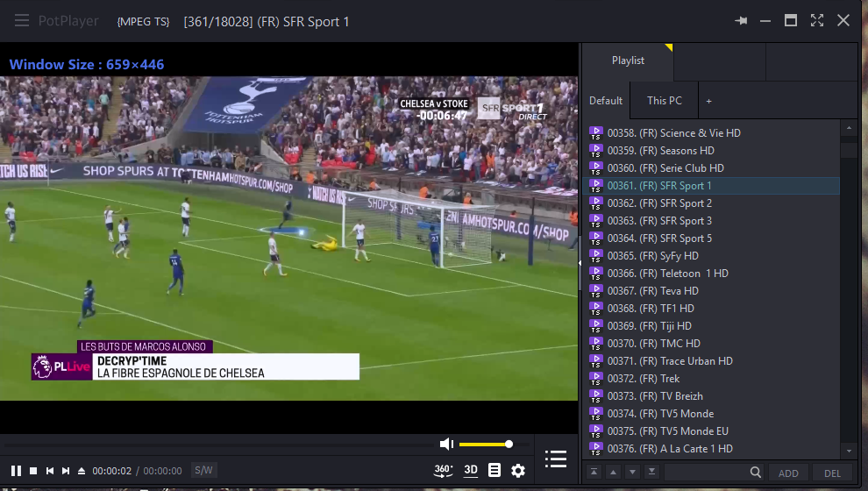
Task: Click the eject/open file icon
Action: (82, 471)
